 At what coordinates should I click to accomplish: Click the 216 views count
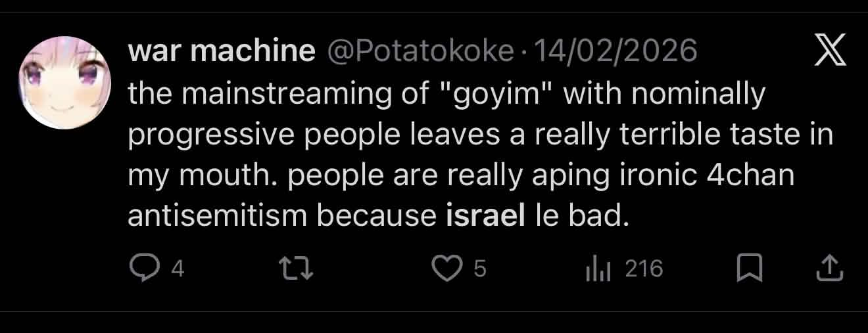click(x=643, y=269)
